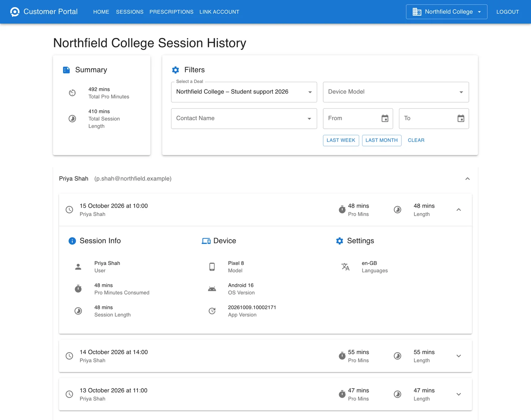
Task: Go to the HOME nav item
Action: pos(101,12)
